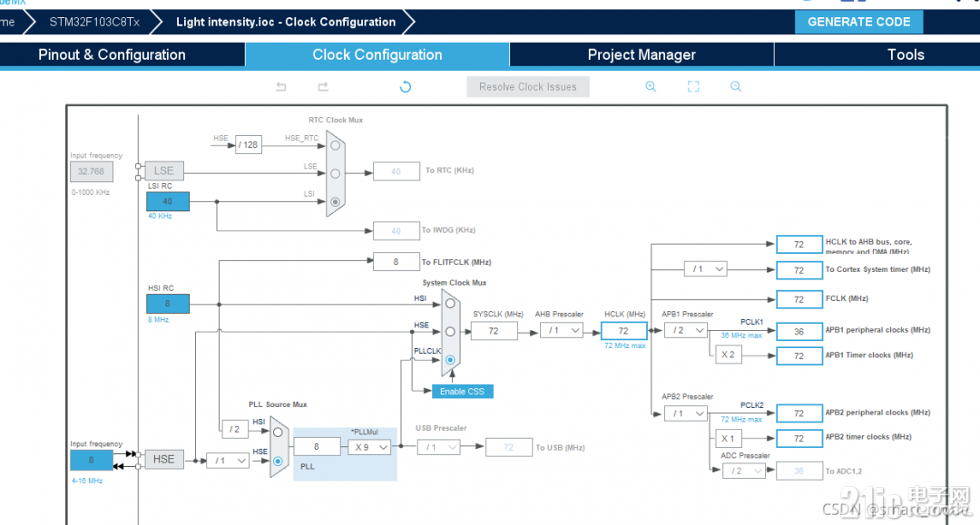Viewport: 980px width, 525px height.
Task: Click Light intensity.ioc breadcrumb
Action: point(286,22)
